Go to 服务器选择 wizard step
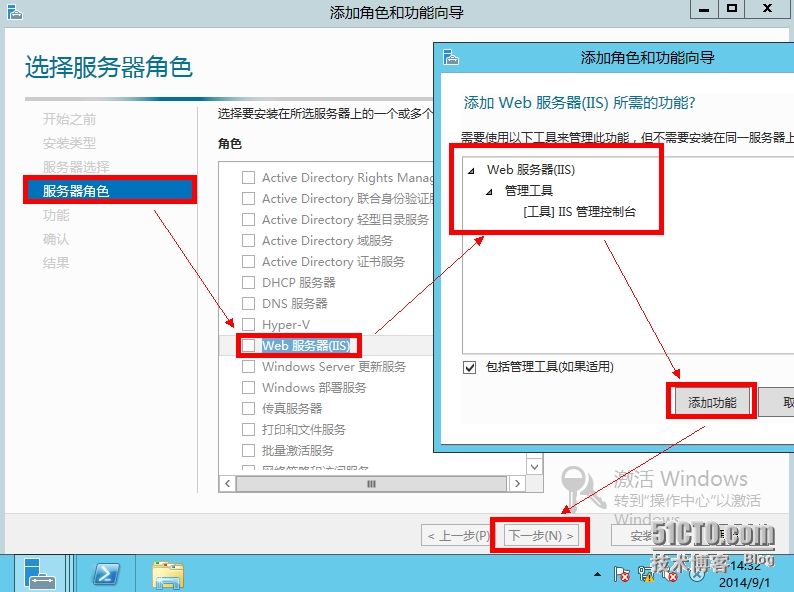This screenshot has width=794, height=592. (76, 167)
